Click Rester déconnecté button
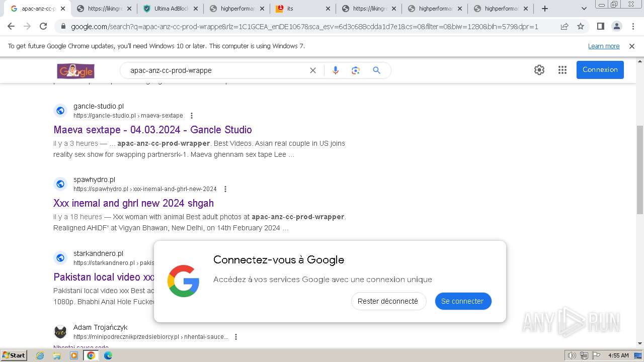 click(388, 301)
